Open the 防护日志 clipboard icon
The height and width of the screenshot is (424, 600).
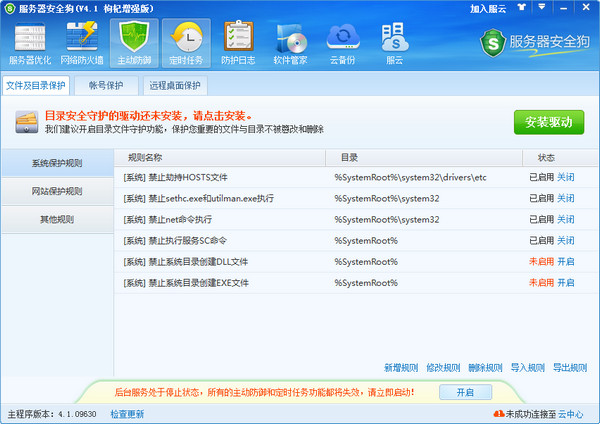[238, 43]
